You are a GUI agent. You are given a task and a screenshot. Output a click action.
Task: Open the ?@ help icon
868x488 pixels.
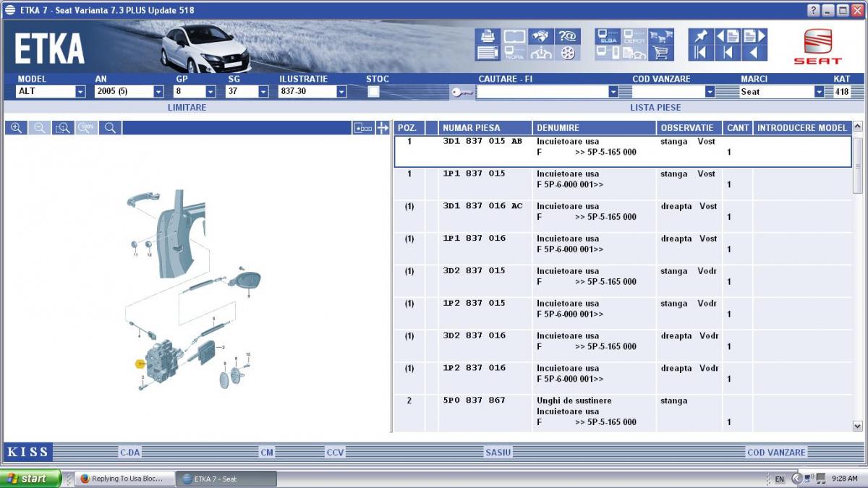click(567, 36)
